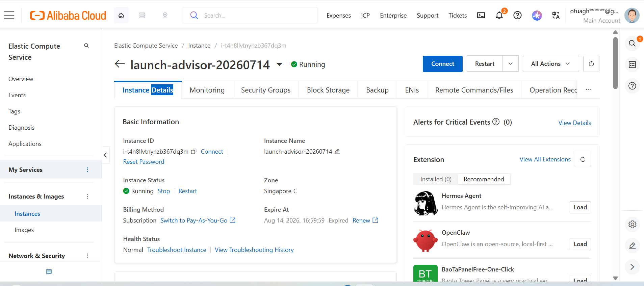Open Expenses in the top menu
The image size is (644, 286).
(x=338, y=16)
